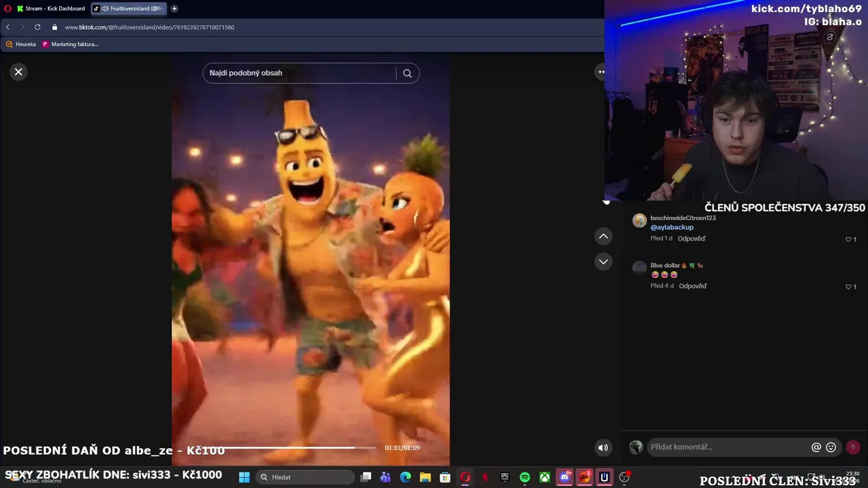The height and width of the screenshot is (488, 868).
Task: Open the Heureka bookmark
Action: (21, 44)
